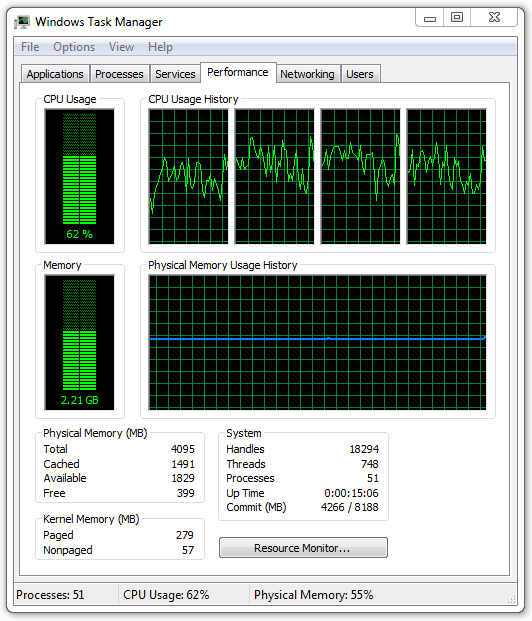Switch to the Networking tab
Screen dimensions: 532x621
pyautogui.click(x=307, y=74)
